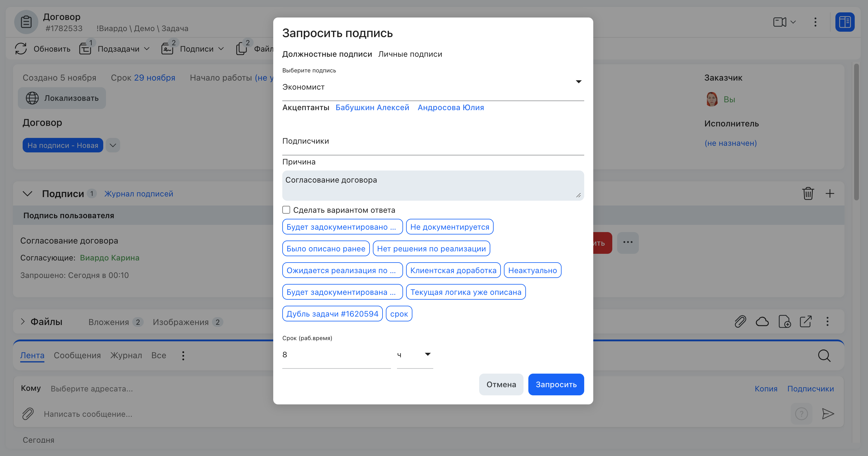Click the Копия link in composer
868x456 pixels.
tap(766, 389)
